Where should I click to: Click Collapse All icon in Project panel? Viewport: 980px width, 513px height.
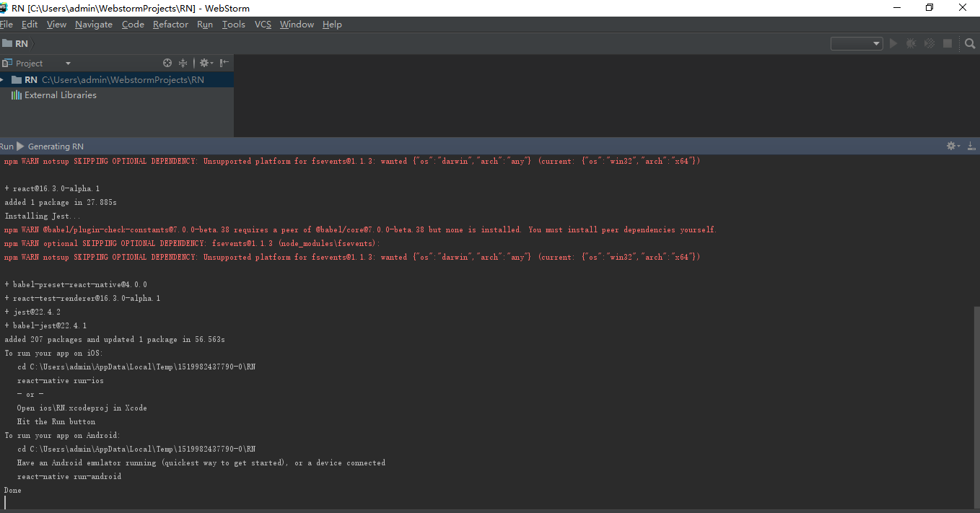[x=183, y=63]
